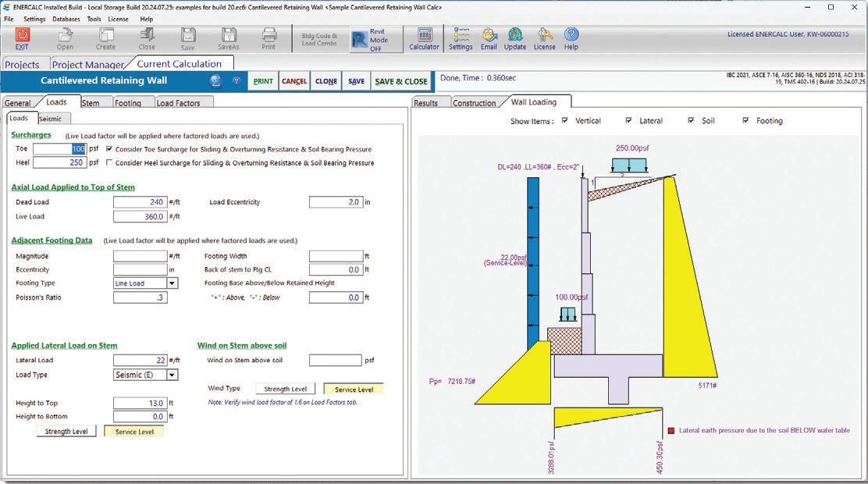Open the Help menu in menu bar

(x=146, y=19)
